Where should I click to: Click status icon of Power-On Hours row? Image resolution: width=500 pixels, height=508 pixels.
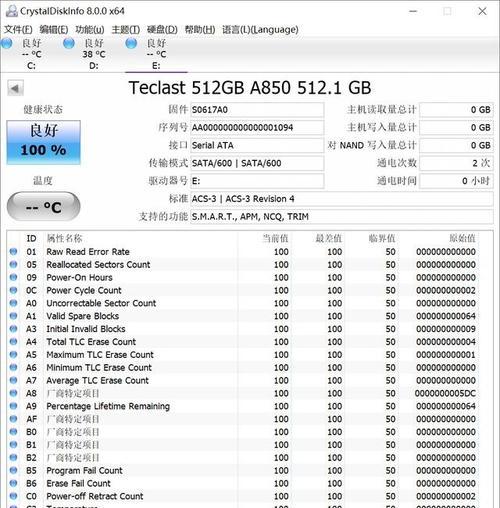click(13, 277)
